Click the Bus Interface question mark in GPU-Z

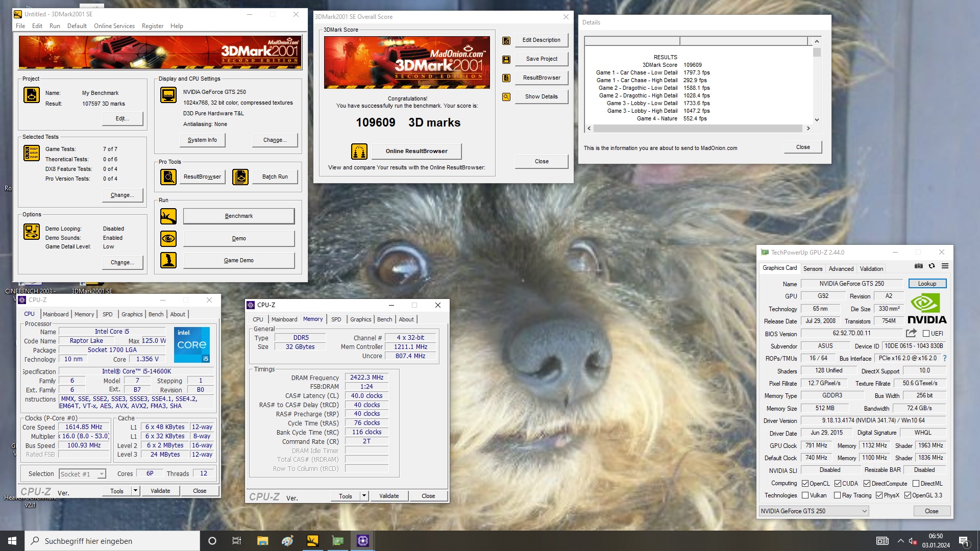pos(945,358)
